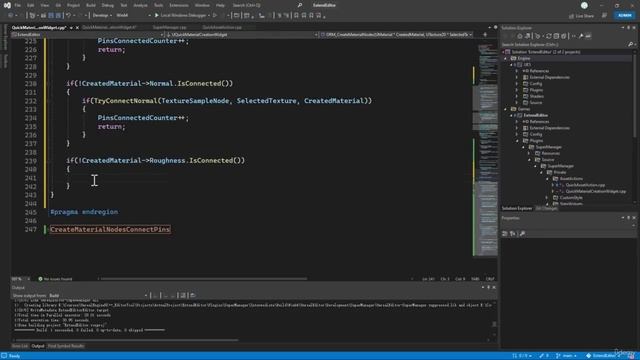640x360 pixels.
Task: Click the ADMIN badge button
Action: (624, 16)
